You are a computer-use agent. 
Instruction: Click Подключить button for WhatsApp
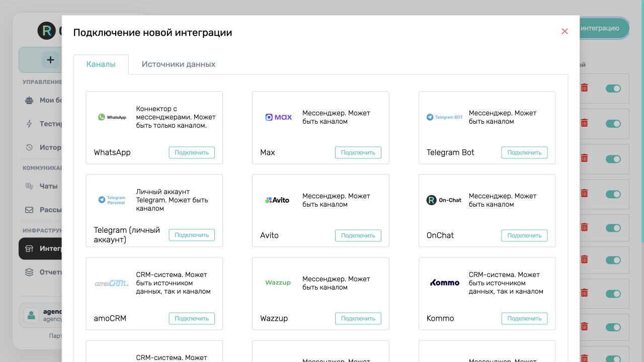click(x=192, y=152)
